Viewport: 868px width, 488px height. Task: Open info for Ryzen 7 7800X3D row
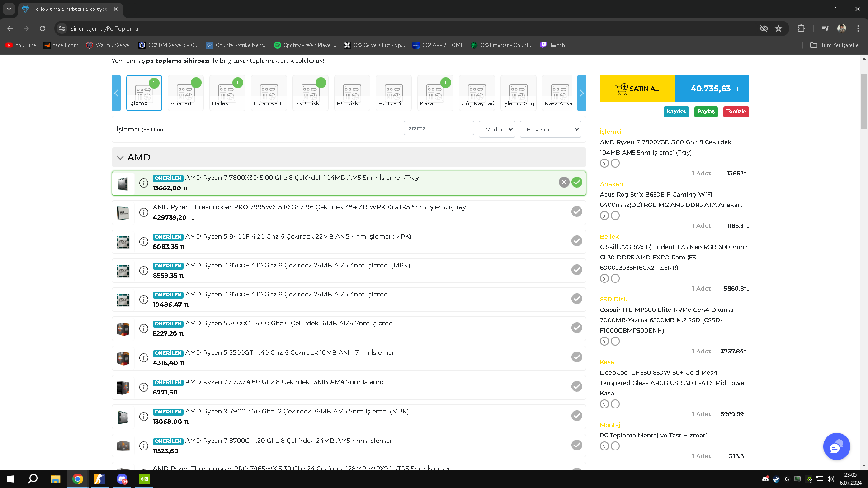pos(143,183)
